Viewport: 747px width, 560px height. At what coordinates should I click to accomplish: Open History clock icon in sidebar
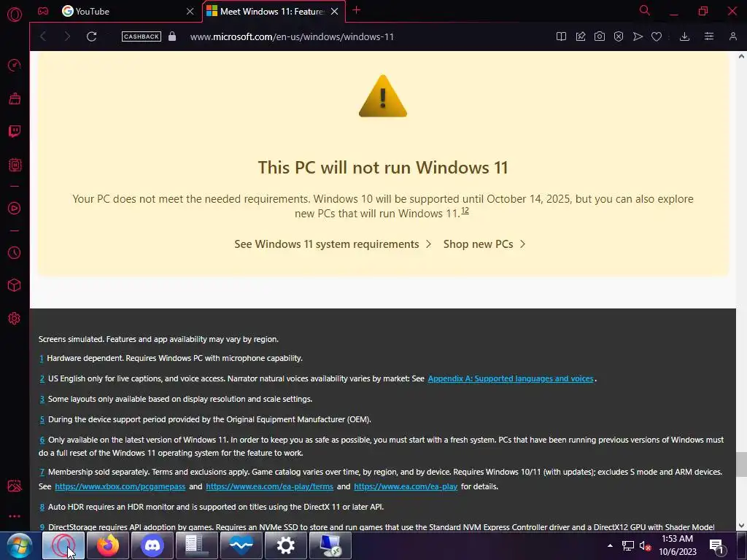(15, 252)
